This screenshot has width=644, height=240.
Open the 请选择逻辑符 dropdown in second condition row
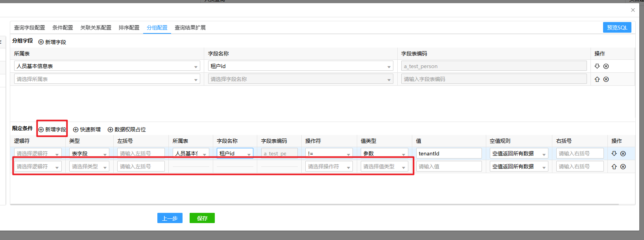38,166
